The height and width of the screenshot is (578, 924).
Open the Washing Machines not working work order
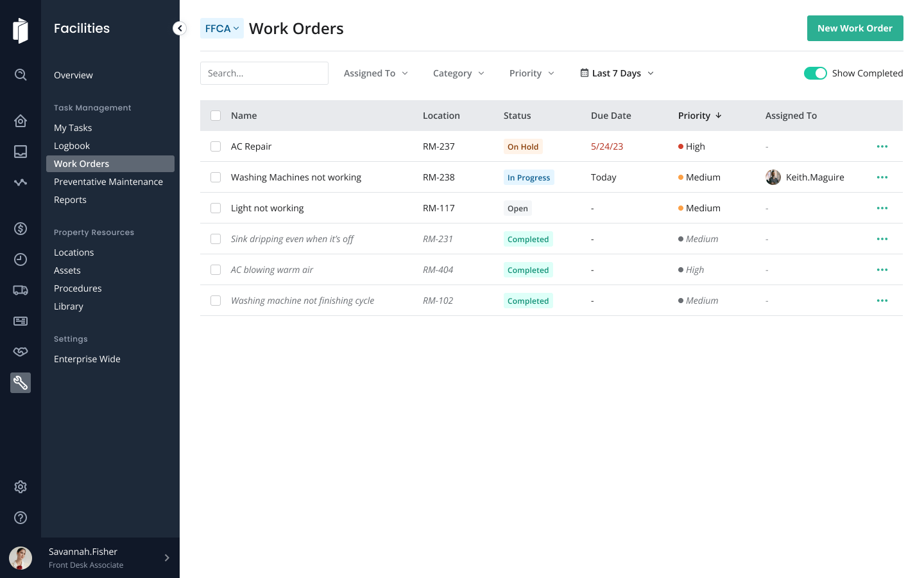pyautogui.click(x=296, y=177)
